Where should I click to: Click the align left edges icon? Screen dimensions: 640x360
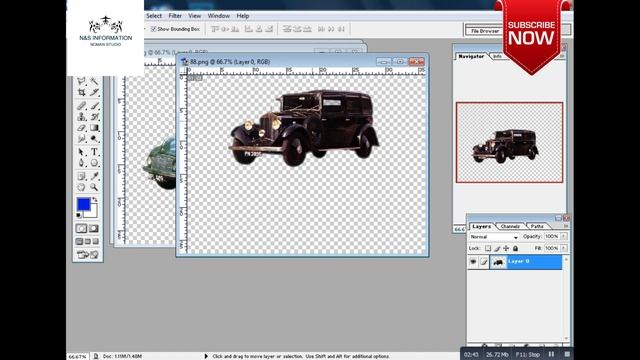248,29
